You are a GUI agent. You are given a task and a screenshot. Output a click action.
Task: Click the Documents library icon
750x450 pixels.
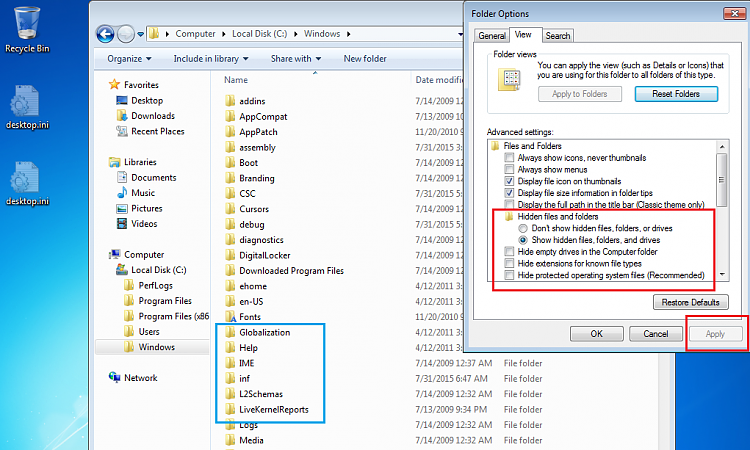pyautogui.click(x=122, y=177)
